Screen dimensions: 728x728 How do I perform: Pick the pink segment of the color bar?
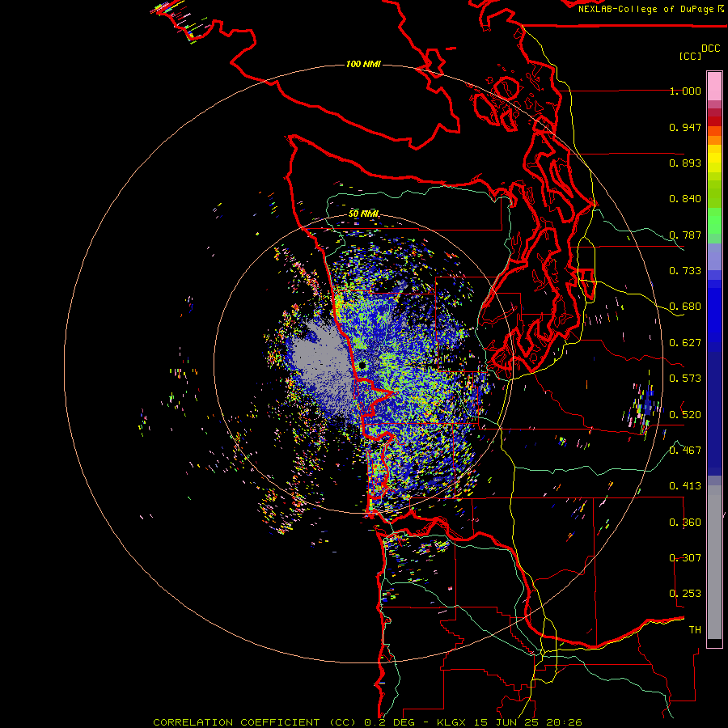tap(714, 87)
